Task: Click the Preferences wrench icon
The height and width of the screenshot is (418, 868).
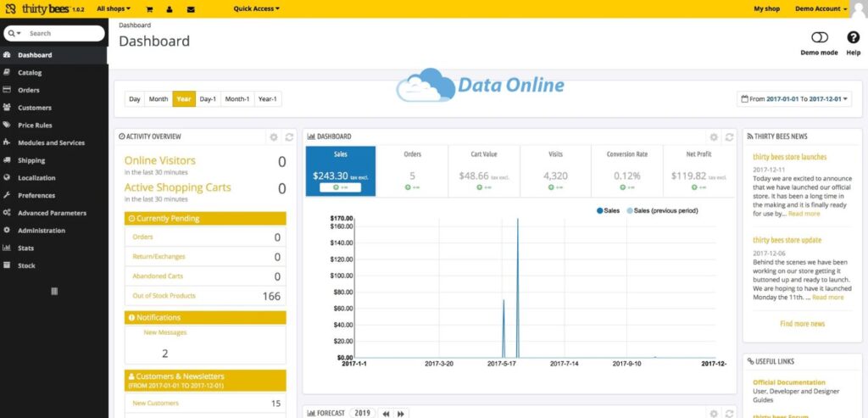Action: click(x=7, y=196)
